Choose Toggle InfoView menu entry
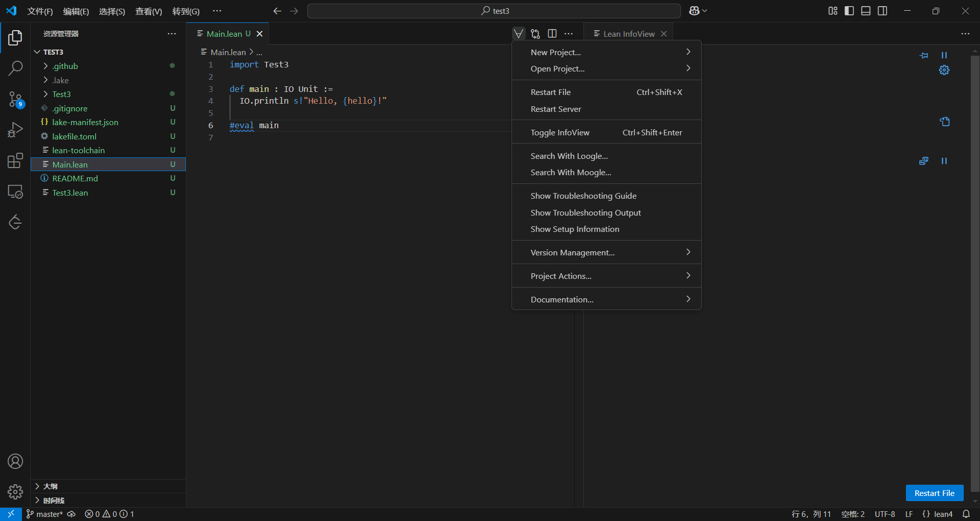980x521 pixels. (x=560, y=132)
